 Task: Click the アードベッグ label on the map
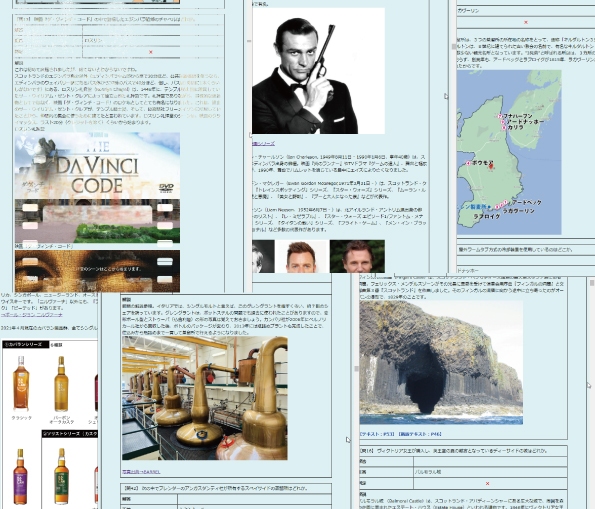[x=527, y=203]
